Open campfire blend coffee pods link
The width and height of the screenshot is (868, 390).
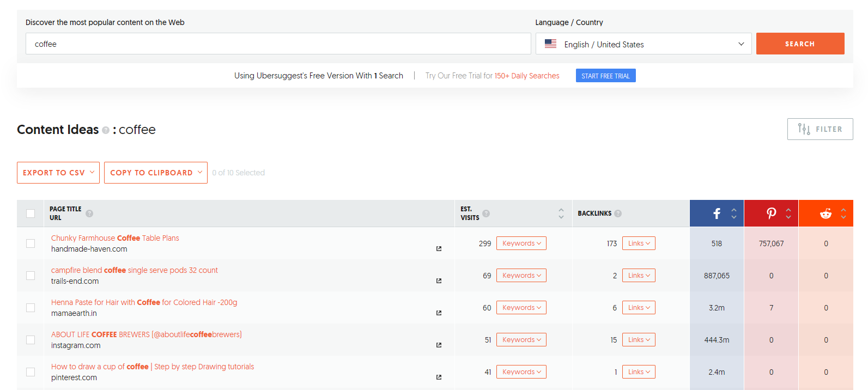point(135,270)
